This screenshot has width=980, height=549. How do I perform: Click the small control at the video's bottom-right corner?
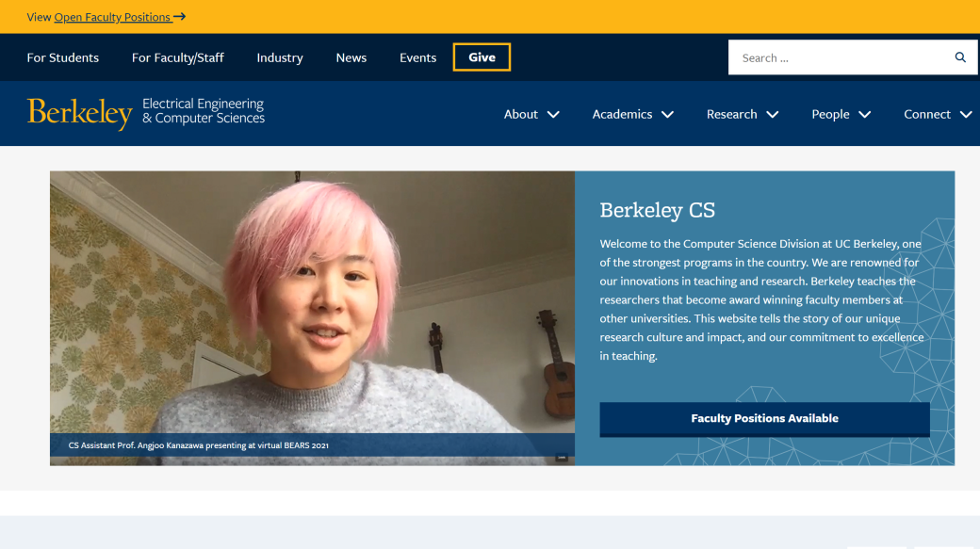point(562,458)
